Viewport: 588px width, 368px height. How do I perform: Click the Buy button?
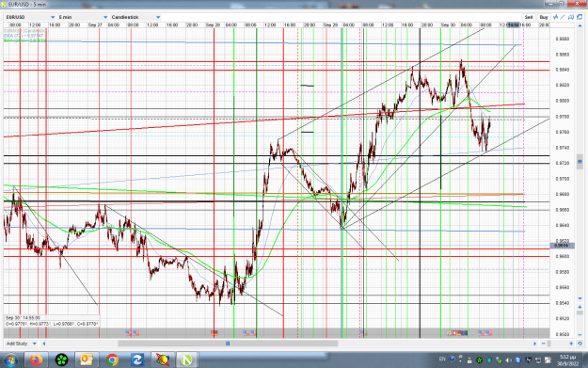(x=544, y=17)
